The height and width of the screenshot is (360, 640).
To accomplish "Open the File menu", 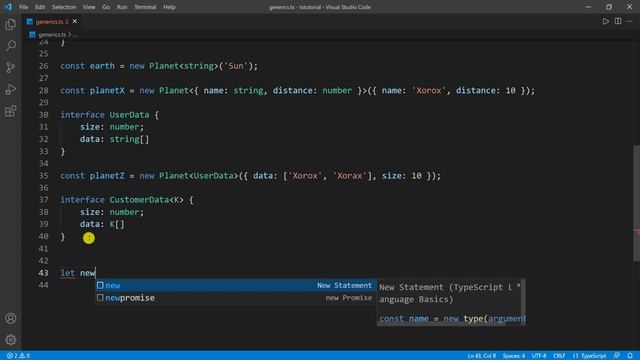I will tap(24, 7).
